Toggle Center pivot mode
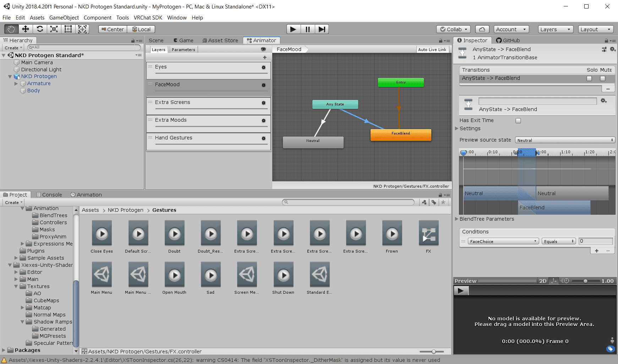The image size is (618, 364). pos(113,29)
